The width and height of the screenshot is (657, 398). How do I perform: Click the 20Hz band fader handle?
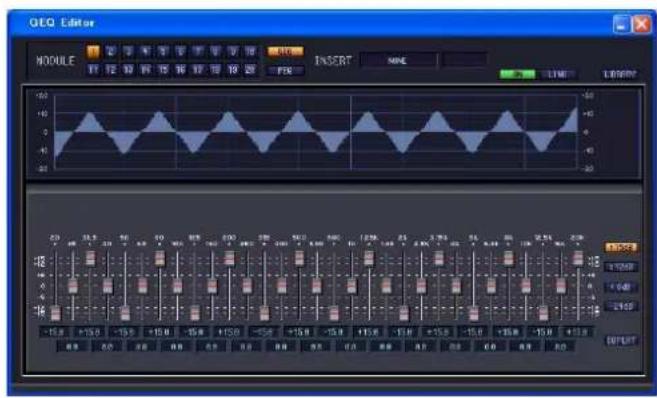click(55, 313)
